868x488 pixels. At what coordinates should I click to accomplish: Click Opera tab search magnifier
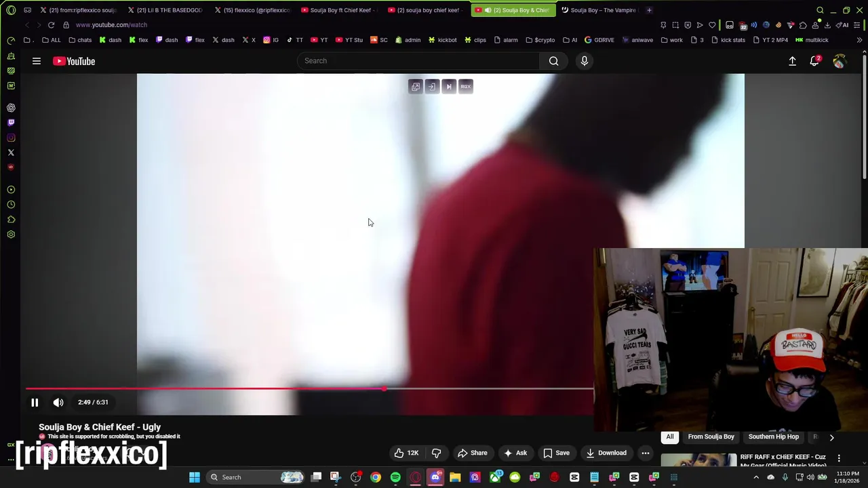820,10
